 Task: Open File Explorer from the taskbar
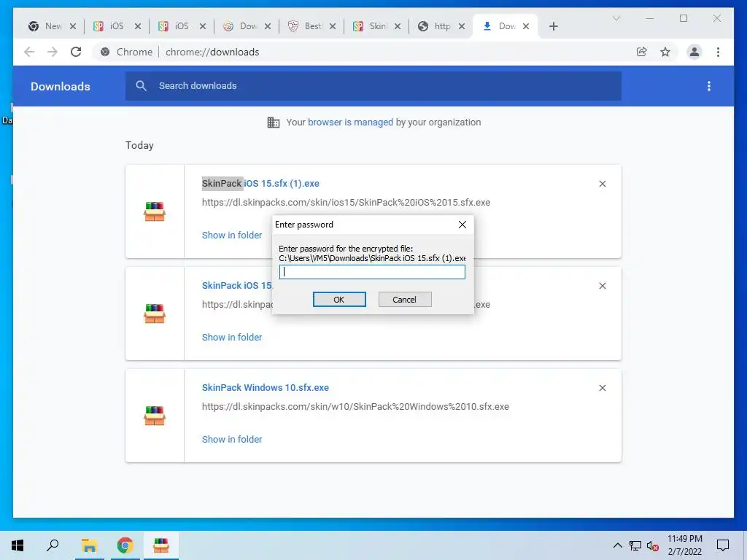coord(89,545)
